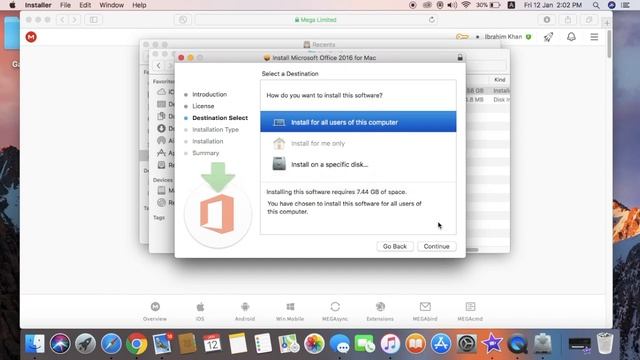Screen dimensions: 640x360
Task: Open the Installer app menu
Action: 38,5
